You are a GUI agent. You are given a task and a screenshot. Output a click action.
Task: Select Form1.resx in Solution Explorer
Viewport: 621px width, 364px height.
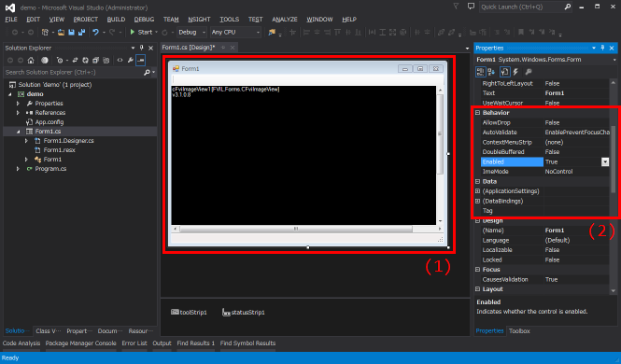coord(59,150)
